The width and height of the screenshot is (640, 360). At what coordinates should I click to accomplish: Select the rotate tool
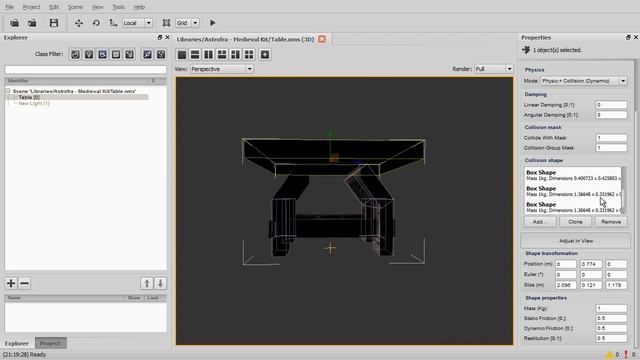[96, 23]
